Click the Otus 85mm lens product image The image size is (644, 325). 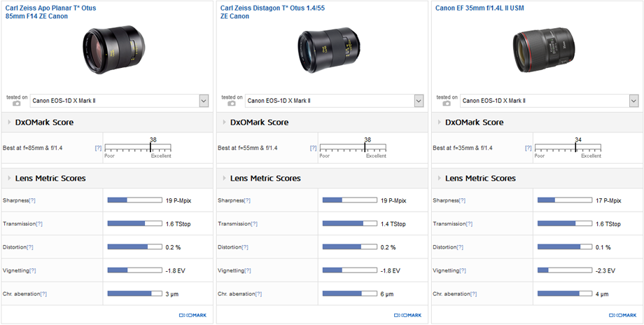tap(114, 50)
